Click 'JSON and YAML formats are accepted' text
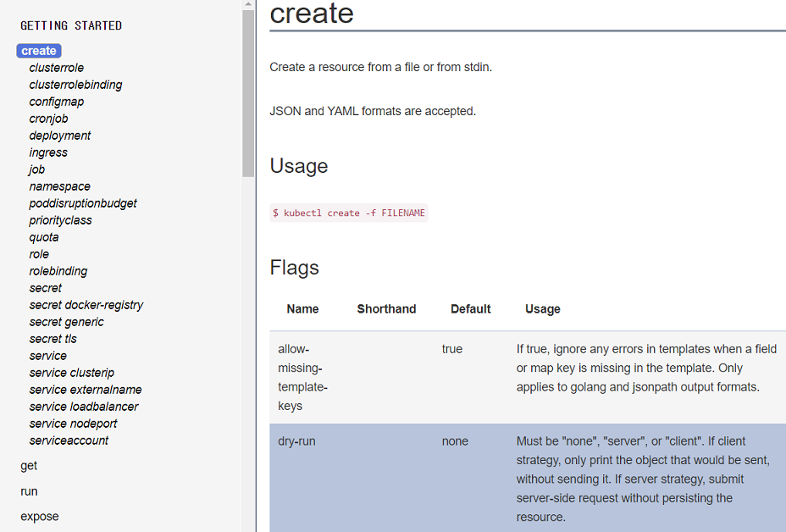 tap(373, 111)
